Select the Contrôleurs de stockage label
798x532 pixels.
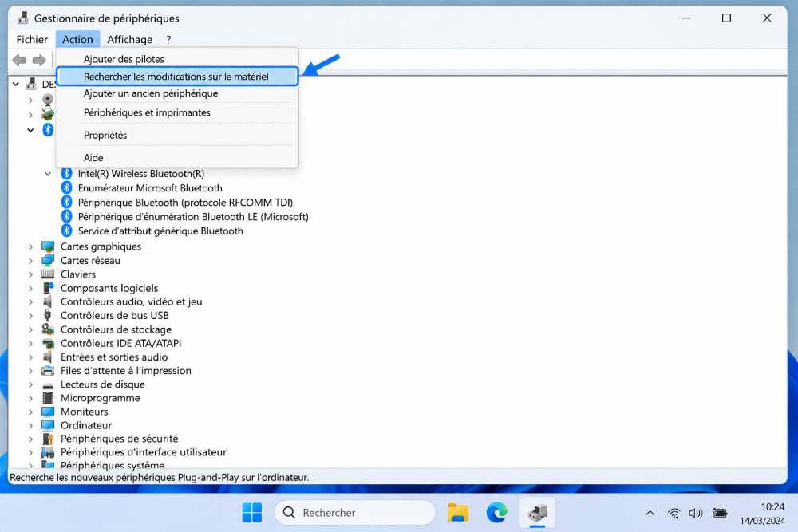(x=116, y=329)
